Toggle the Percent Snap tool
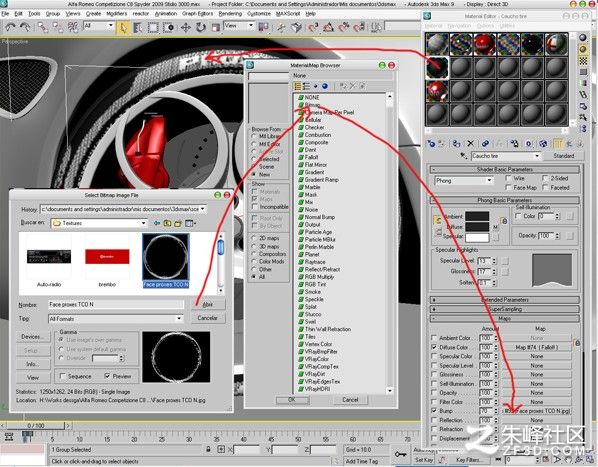This screenshot has height=467, width=598. 344,27
